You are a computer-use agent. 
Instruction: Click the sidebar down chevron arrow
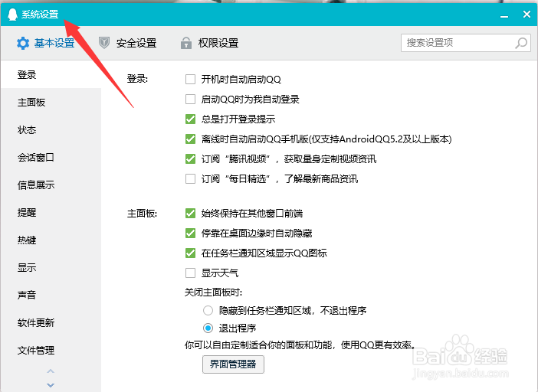(x=51, y=385)
